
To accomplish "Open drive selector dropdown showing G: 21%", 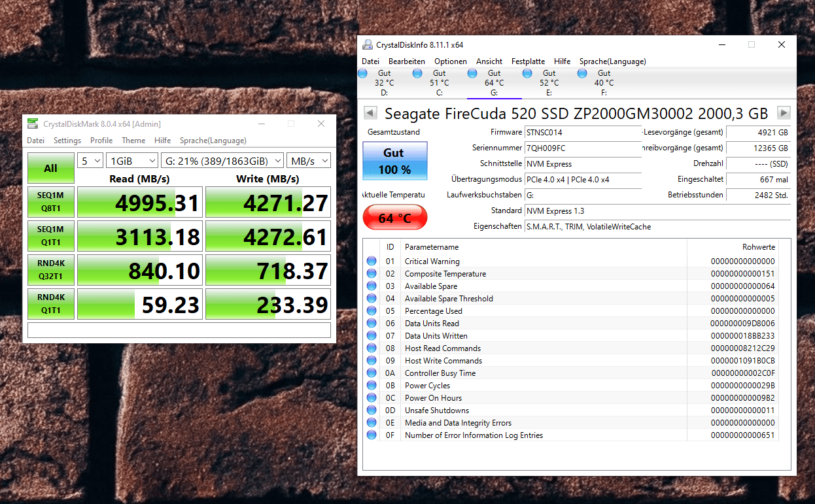I will 222,161.
